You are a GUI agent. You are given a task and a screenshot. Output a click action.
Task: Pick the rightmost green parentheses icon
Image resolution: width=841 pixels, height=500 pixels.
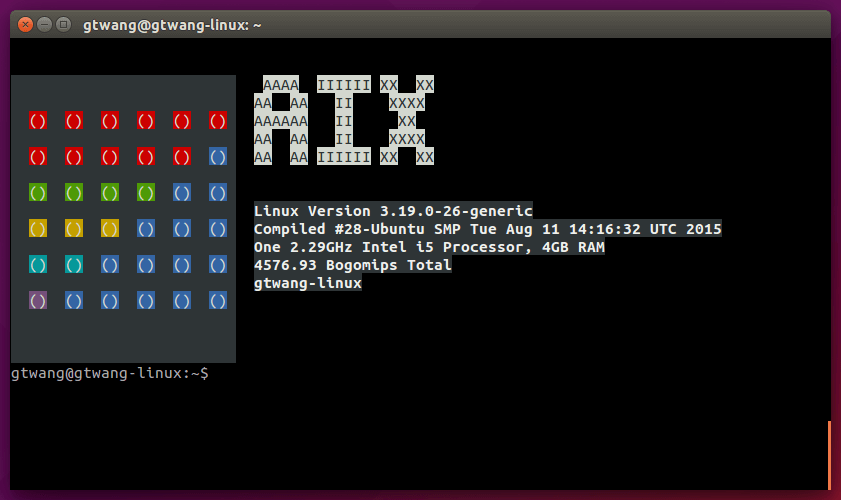(x=146, y=192)
